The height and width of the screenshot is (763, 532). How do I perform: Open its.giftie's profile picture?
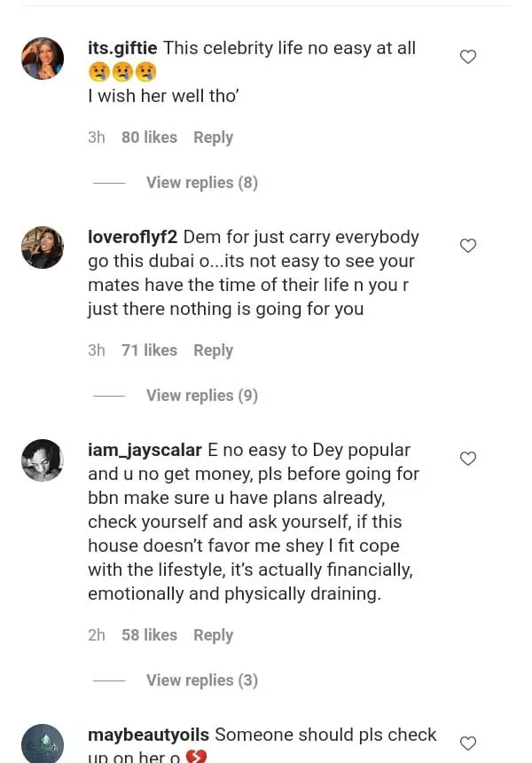[x=43, y=59]
